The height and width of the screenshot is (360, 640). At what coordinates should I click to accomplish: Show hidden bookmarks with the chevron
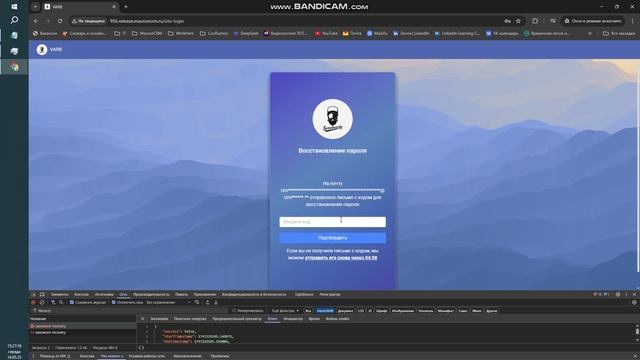pyautogui.click(x=589, y=33)
